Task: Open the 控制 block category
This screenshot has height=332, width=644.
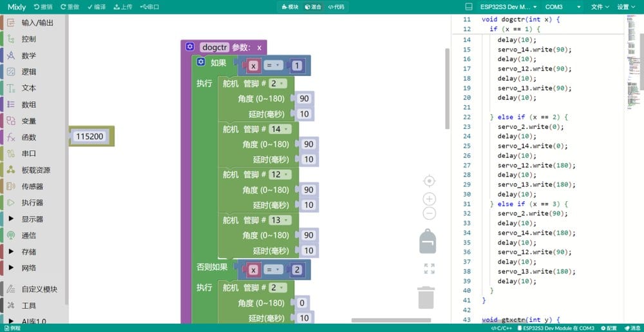Action: tap(33, 39)
